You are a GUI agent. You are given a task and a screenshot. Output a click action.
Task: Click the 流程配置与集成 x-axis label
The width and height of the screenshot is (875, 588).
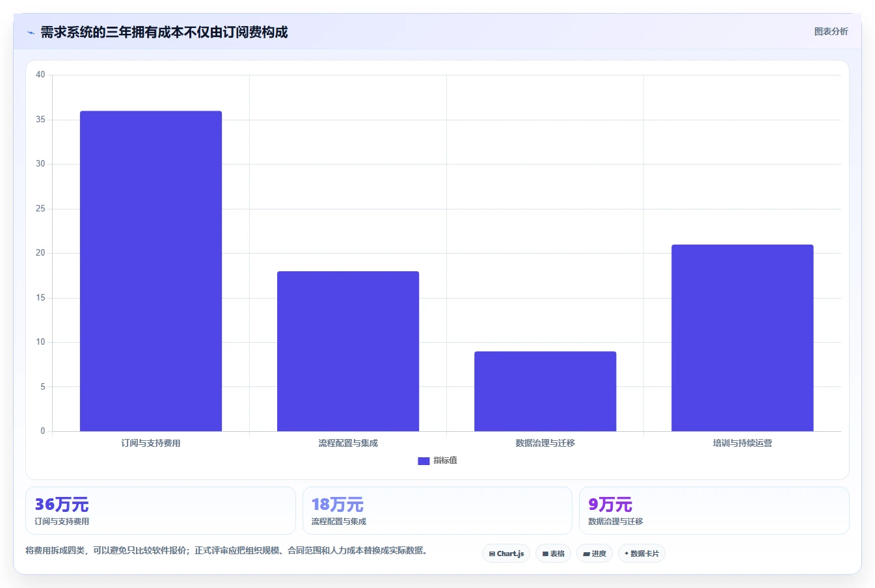coord(348,443)
